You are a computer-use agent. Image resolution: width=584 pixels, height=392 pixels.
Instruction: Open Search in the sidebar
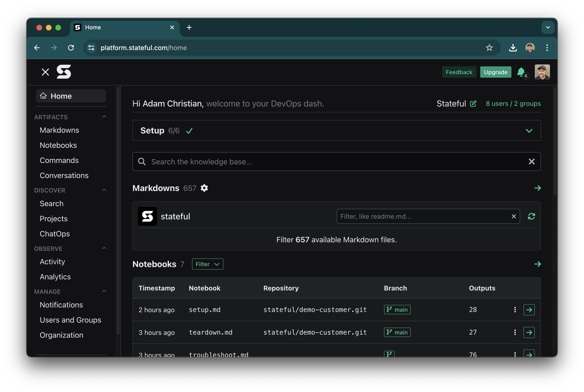click(52, 204)
